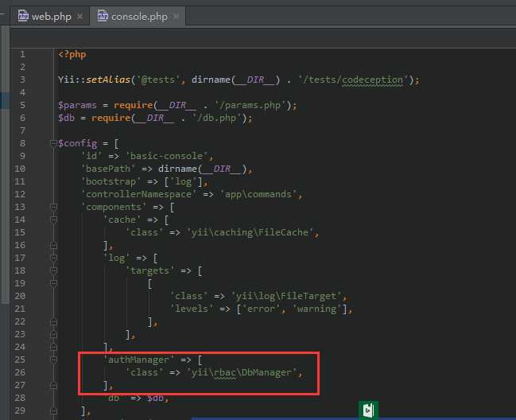This screenshot has width=516, height=420.
Task: Click line number 1 in the gutter
Action: 22,54
